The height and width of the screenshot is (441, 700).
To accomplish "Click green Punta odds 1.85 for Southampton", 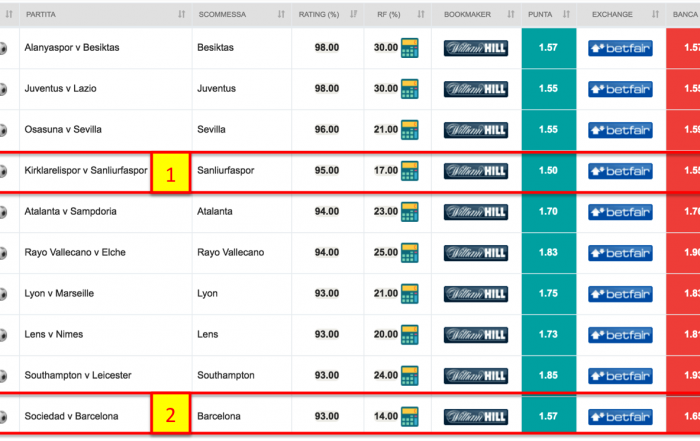I will tap(549, 375).
